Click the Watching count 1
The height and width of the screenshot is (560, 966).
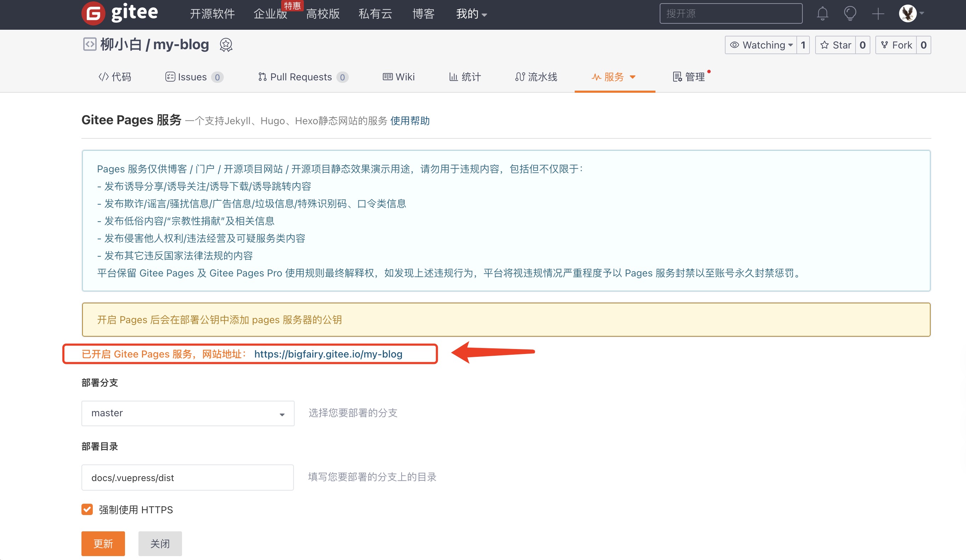(803, 45)
